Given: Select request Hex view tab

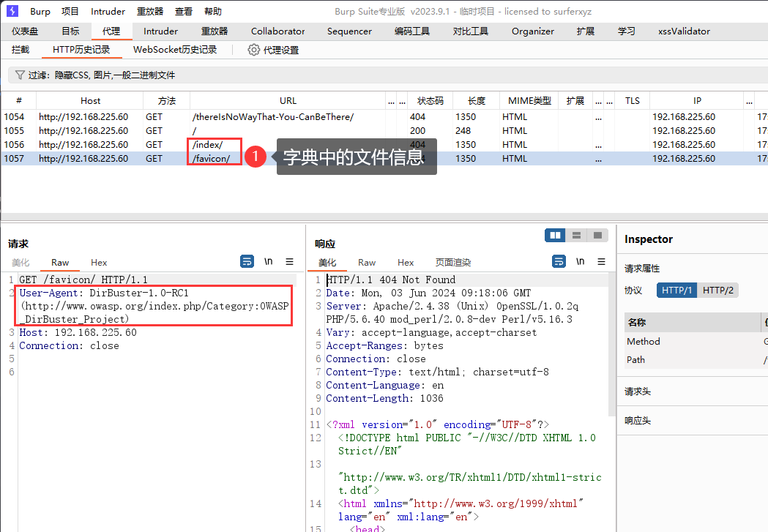Looking at the screenshot, I should tap(98, 262).
